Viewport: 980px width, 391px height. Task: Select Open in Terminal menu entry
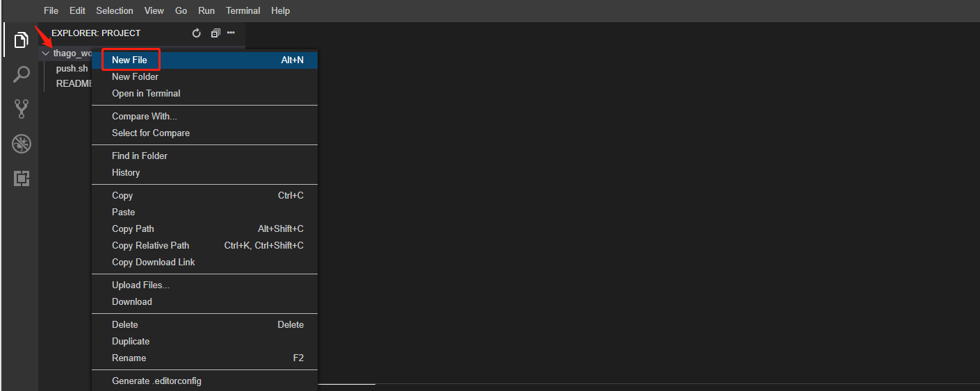[x=146, y=94]
